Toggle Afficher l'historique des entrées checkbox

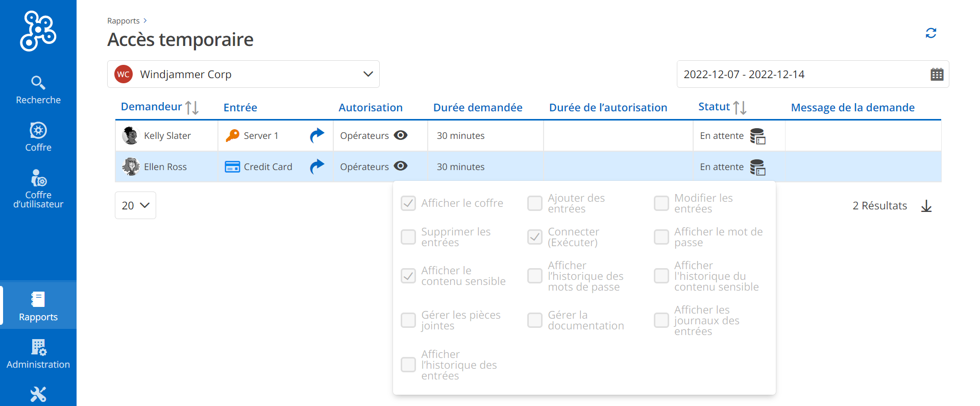pyautogui.click(x=408, y=365)
